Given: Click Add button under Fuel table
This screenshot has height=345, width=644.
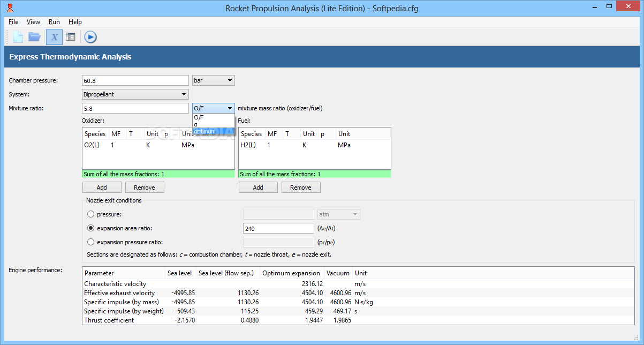Looking at the screenshot, I should click(258, 187).
